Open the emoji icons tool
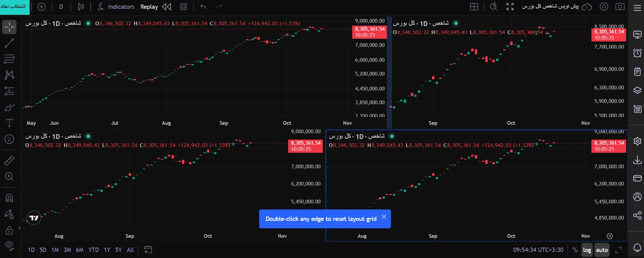Screen dimensions: 644x258 point(9,139)
